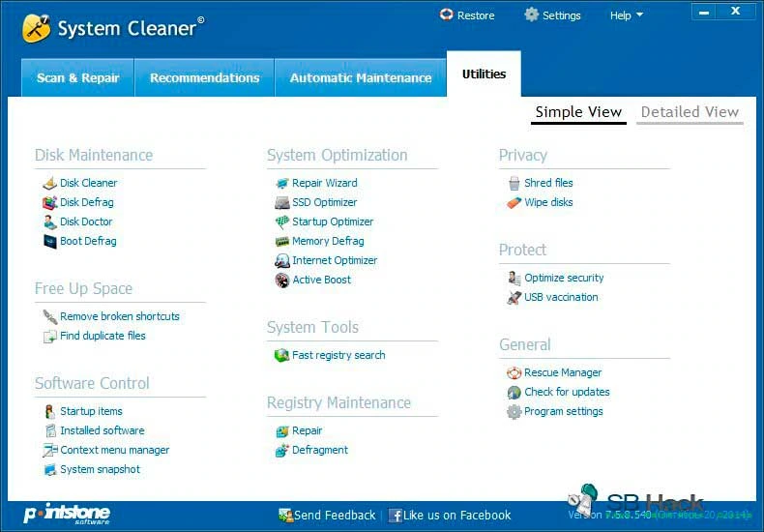764x532 pixels.
Task: Open the Memory Defrag text link
Action: pyautogui.click(x=328, y=241)
